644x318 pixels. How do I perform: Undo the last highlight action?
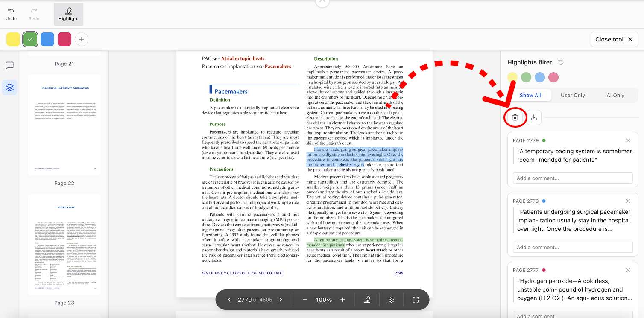(x=11, y=13)
